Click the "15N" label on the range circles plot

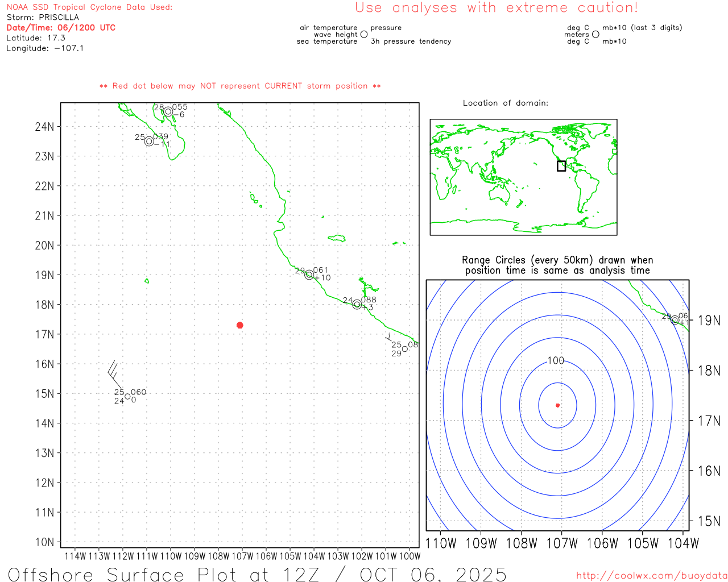(x=709, y=521)
